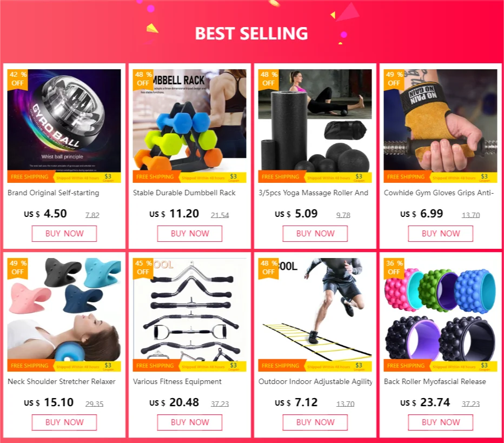Open 'Stable Durable Dumbbell Rack' title link
The image size is (504, 443).
pos(184,193)
